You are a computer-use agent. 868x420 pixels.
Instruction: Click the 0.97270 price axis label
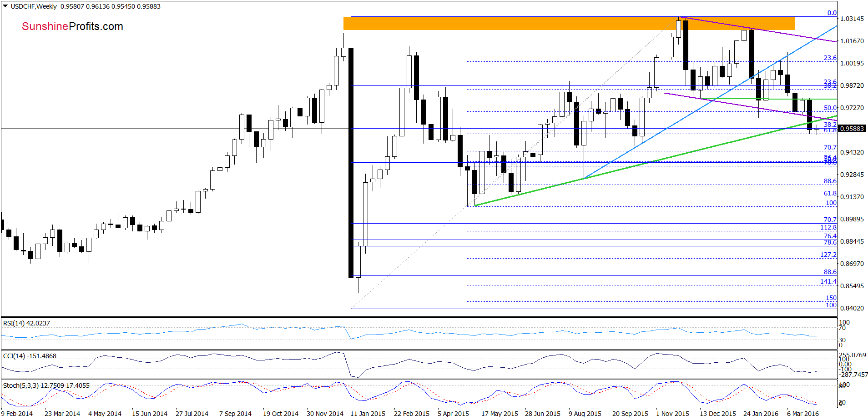(x=852, y=108)
